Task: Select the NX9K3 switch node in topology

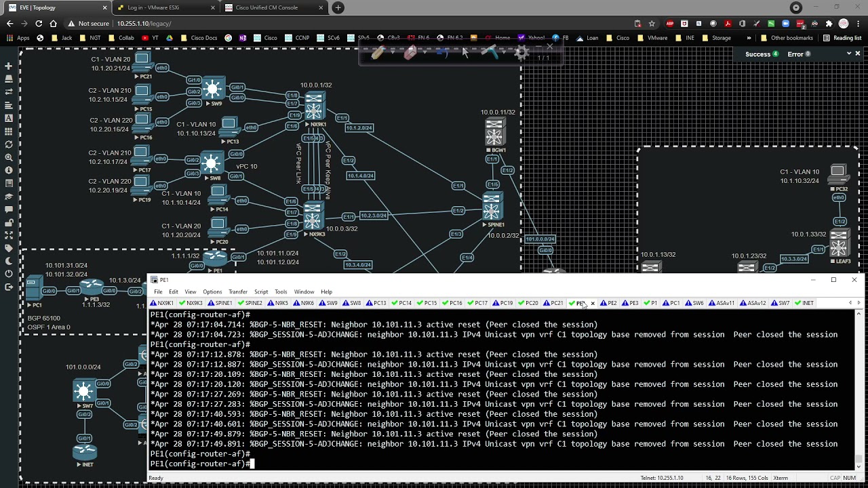Action: (313, 217)
